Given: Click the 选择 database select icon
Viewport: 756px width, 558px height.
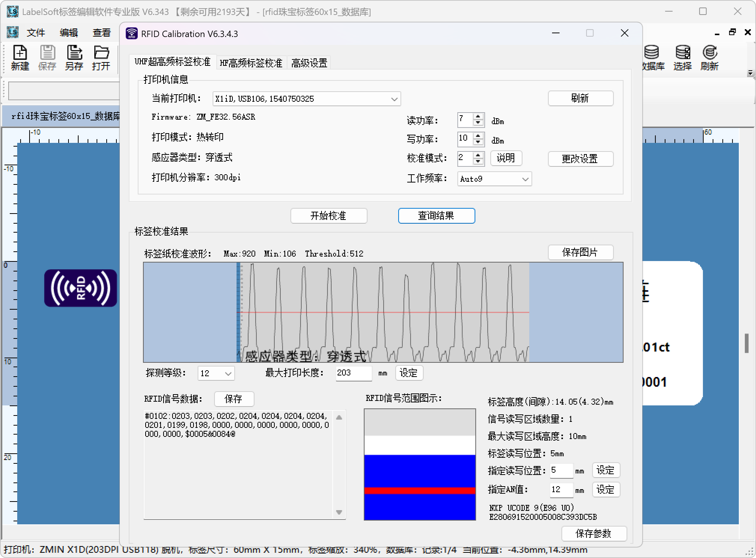Looking at the screenshot, I should point(682,58).
